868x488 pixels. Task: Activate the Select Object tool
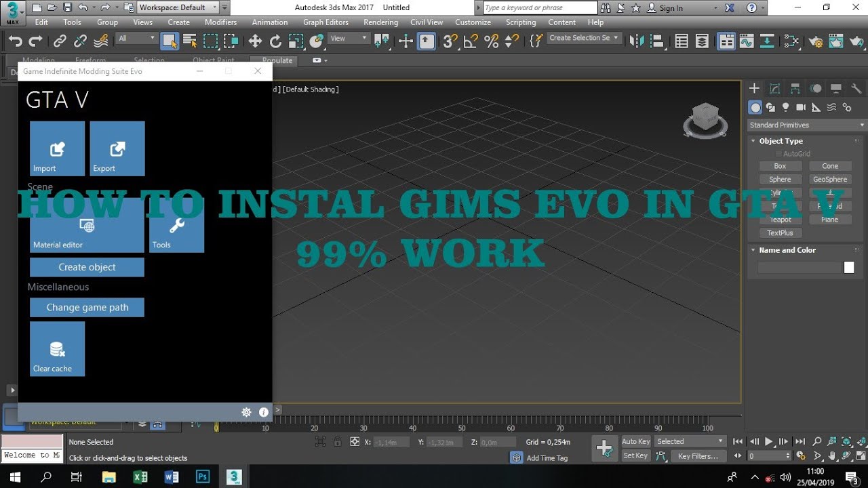tap(170, 41)
